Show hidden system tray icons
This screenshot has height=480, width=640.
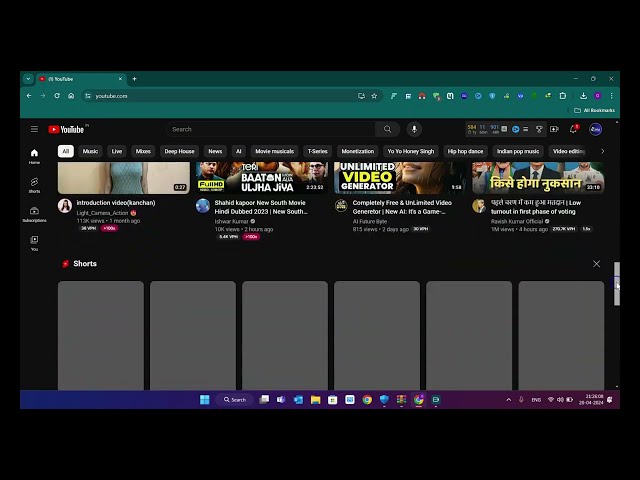coord(508,400)
